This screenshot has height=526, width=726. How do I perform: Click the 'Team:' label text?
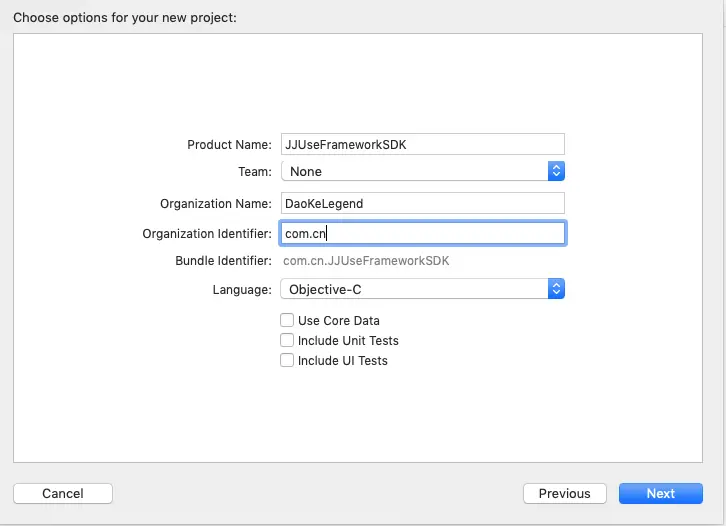click(x=254, y=172)
